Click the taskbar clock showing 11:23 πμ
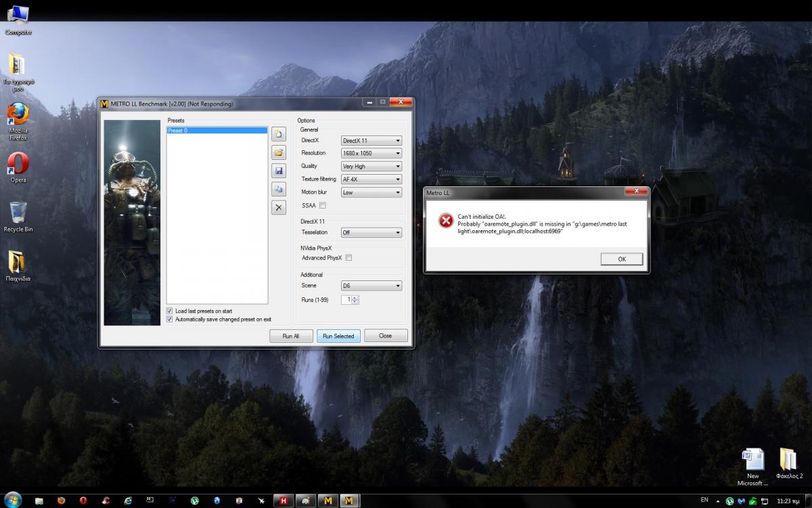This screenshot has width=812, height=508. point(789,501)
